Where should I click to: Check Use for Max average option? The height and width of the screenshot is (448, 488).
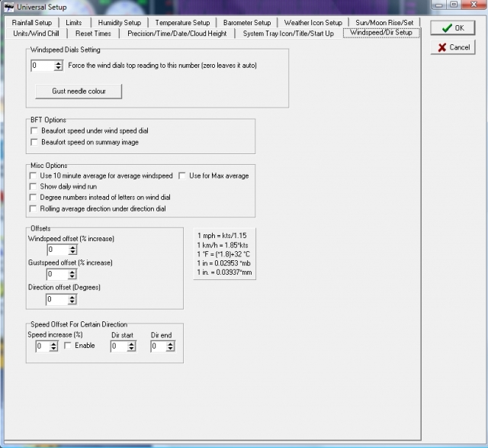pos(183,176)
